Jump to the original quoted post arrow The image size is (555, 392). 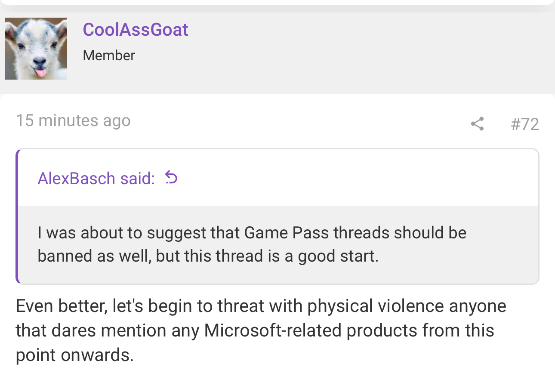[171, 178]
